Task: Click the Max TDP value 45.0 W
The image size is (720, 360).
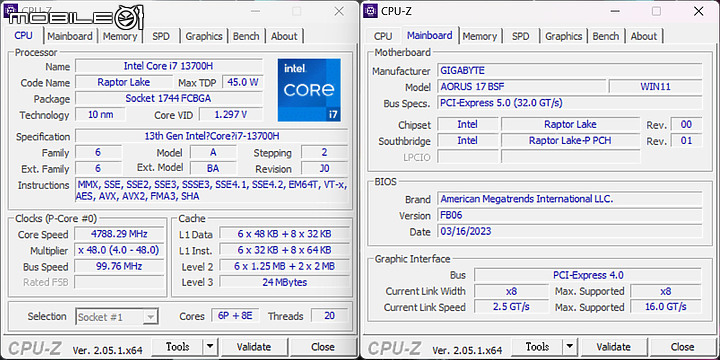Action: 243,82
